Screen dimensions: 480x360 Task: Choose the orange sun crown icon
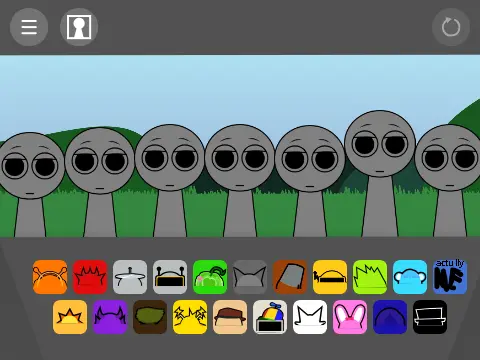coord(70,317)
